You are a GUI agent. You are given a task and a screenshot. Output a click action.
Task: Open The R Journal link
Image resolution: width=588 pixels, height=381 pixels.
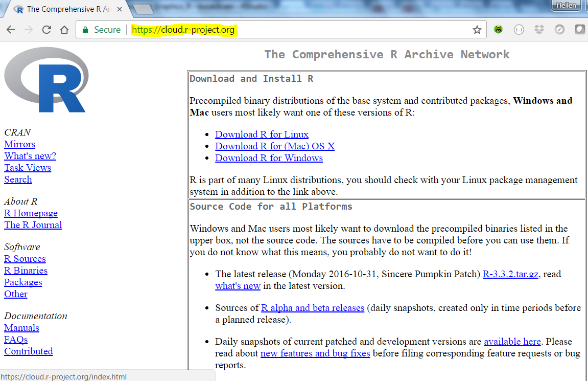[x=33, y=225]
